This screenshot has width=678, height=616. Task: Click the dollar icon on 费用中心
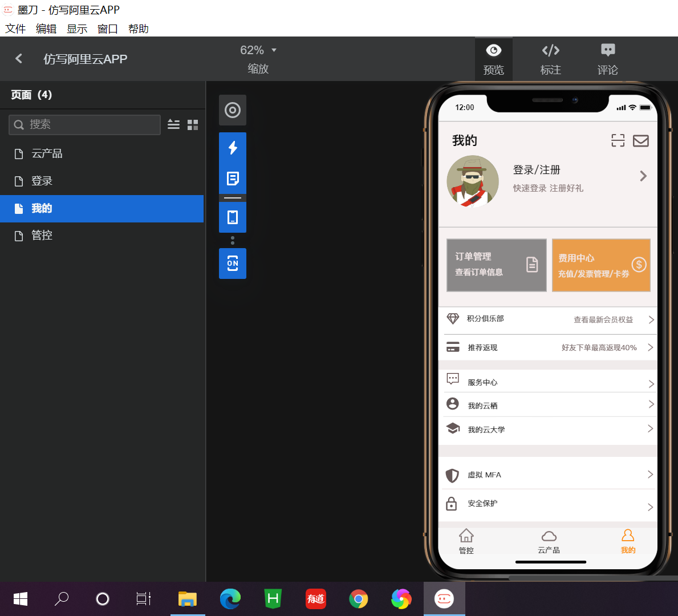[x=639, y=264]
